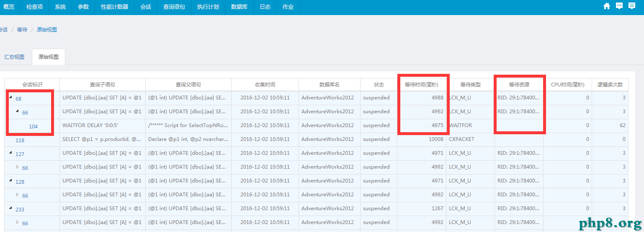The image size is (644, 232).
Task: Select the 'SELECT @p1 = p.productid' cell
Action: tap(103, 139)
